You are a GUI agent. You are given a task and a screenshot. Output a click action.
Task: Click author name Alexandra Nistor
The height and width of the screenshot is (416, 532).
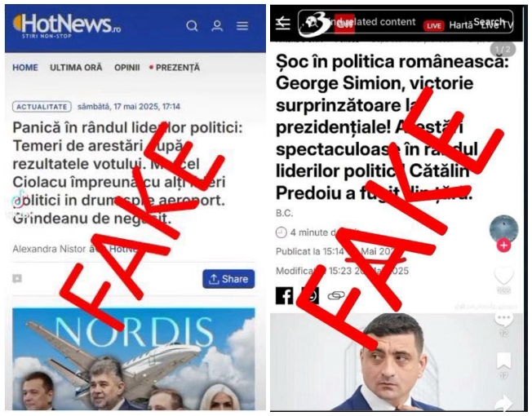(49, 250)
